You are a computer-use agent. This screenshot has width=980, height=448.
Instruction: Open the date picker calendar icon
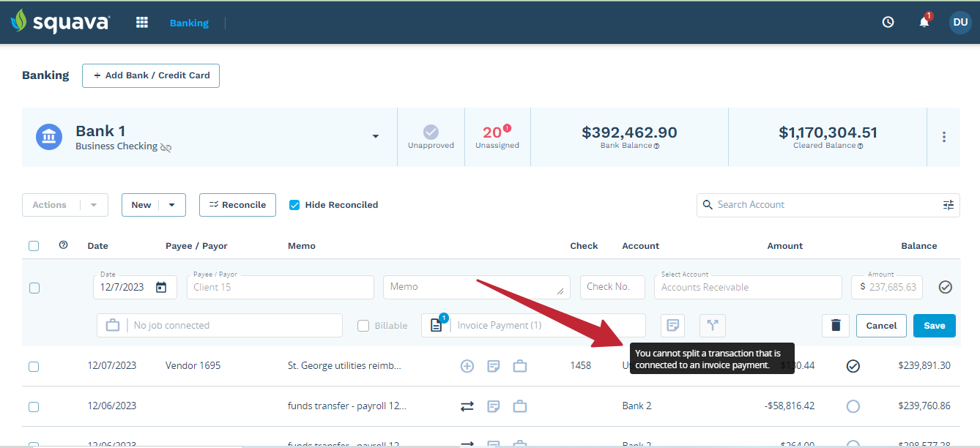[x=162, y=287]
